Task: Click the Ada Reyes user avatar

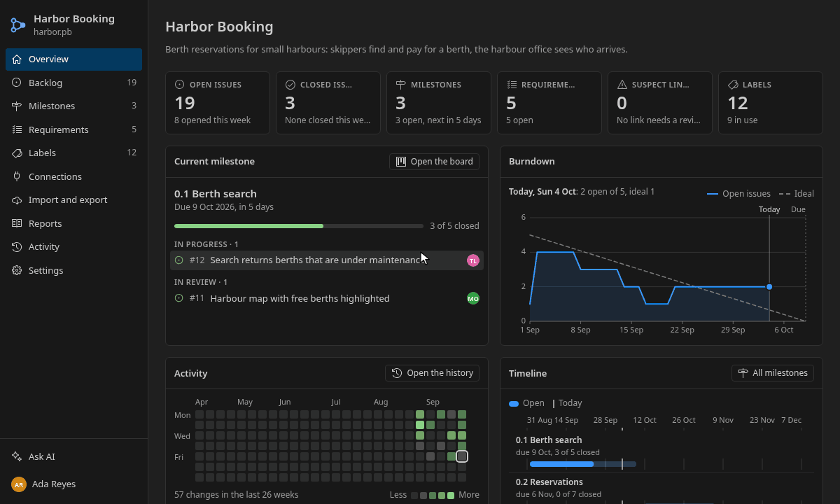Action: point(19,484)
